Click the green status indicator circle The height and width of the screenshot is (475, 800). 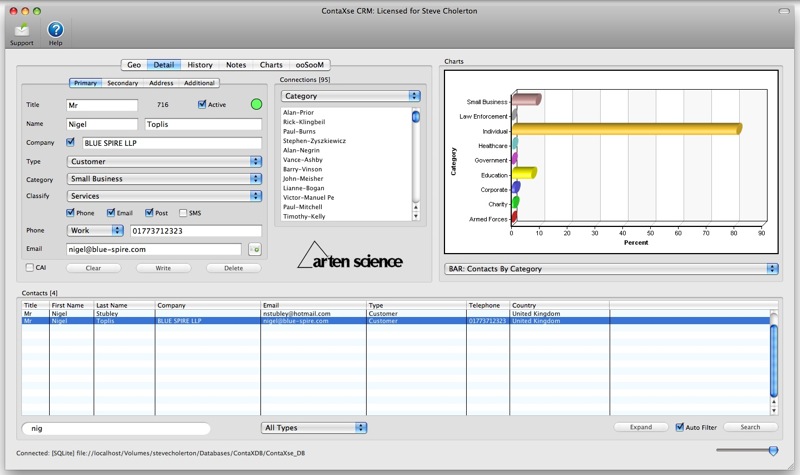256,104
